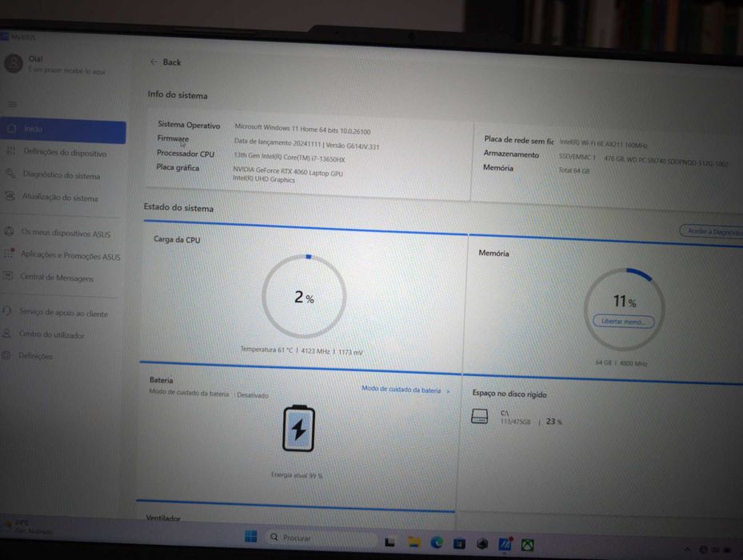Screen dimensions: 743x560
Task: Open Centro do utilizador
Action: (x=45, y=334)
